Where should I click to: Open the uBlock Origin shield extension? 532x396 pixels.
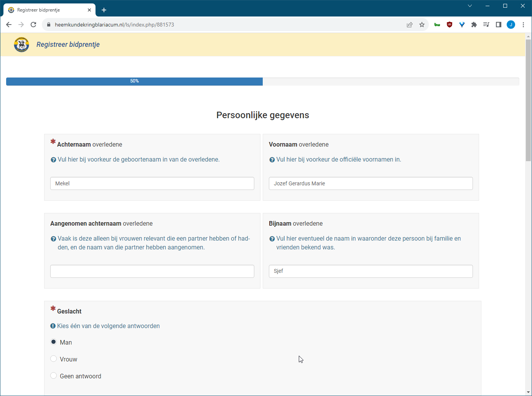pos(450,25)
